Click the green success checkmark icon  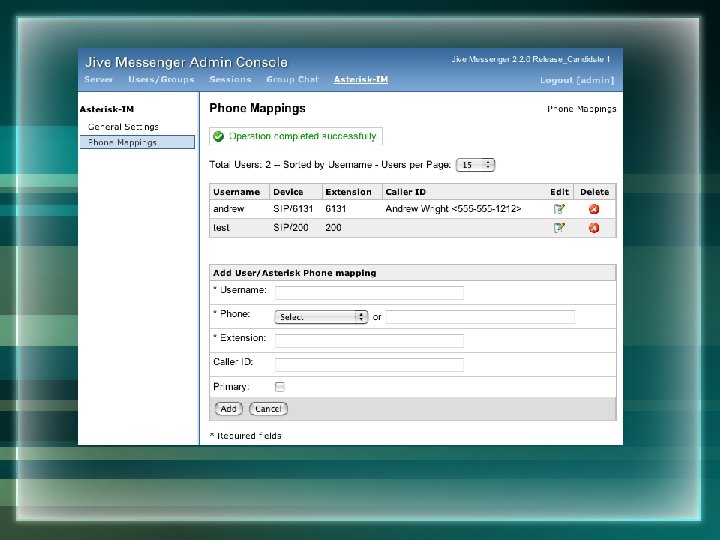(219, 136)
